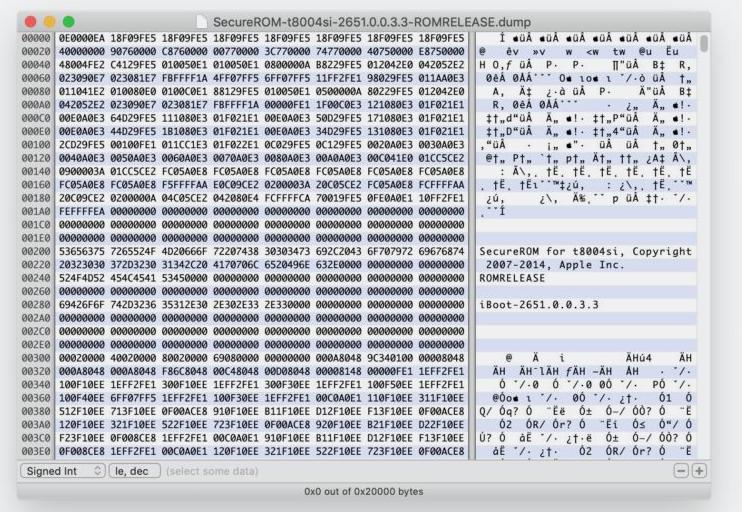
Task: Click status text '0x0 out of 0x20000 bytes'
Action: (x=363, y=492)
